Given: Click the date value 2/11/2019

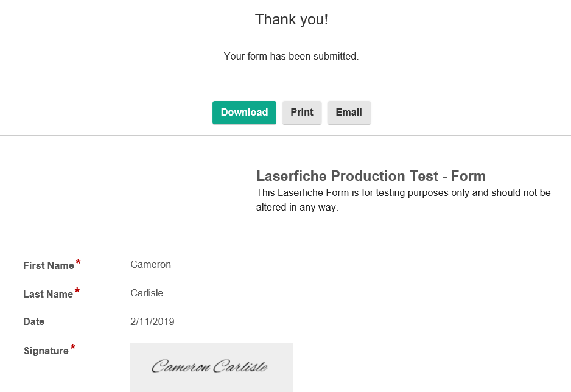Looking at the screenshot, I should coord(152,322).
